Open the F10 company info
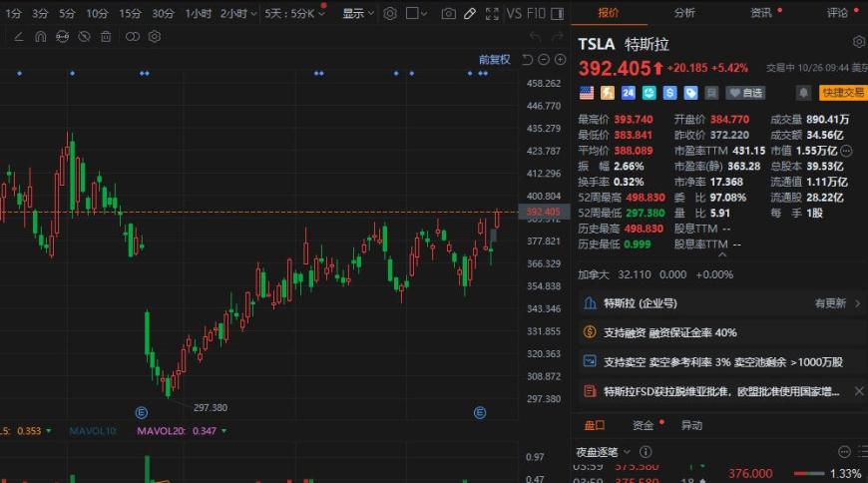Viewport: 868px width, 483px height. pyautogui.click(x=536, y=13)
